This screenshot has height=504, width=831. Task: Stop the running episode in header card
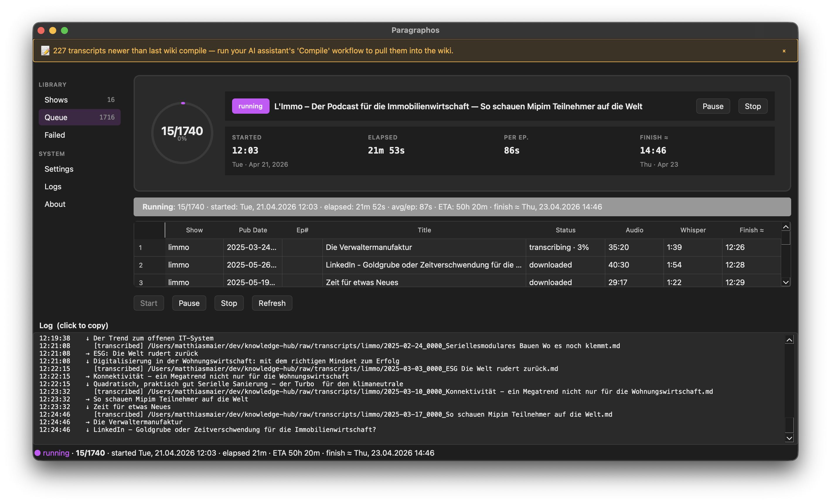point(753,106)
